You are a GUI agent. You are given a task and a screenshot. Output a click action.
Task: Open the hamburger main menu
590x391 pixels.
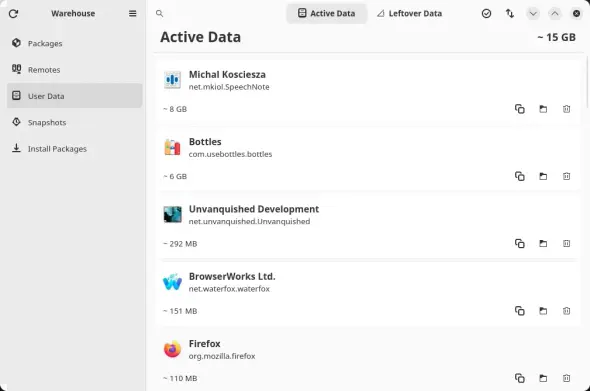132,14
